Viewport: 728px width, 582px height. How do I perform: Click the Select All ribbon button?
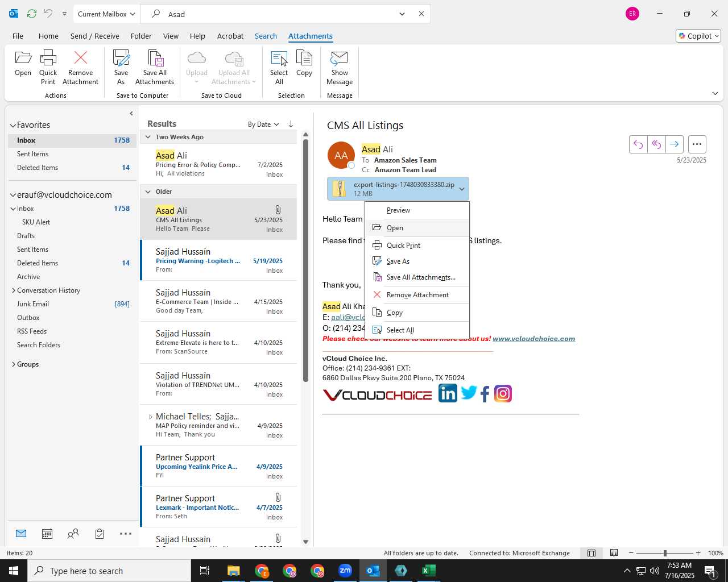pos(279,67)
